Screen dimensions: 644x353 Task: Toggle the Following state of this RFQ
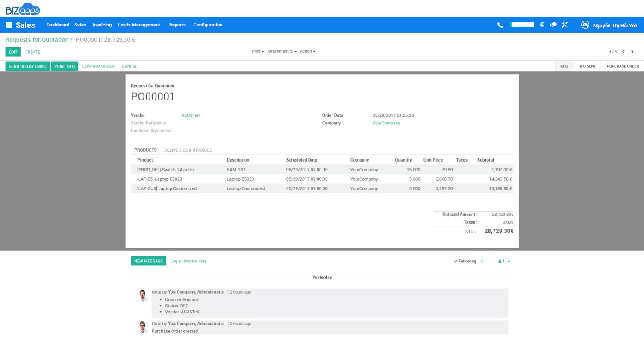point(465,261)
